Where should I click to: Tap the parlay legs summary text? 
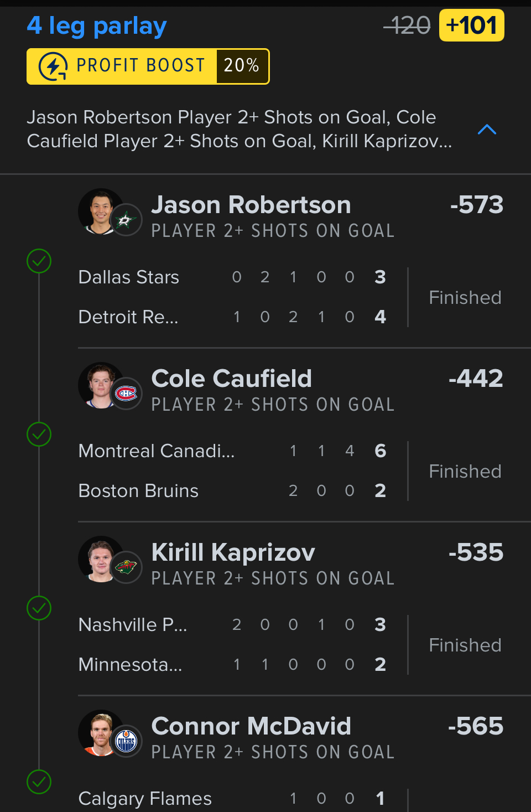click(240, 129)
